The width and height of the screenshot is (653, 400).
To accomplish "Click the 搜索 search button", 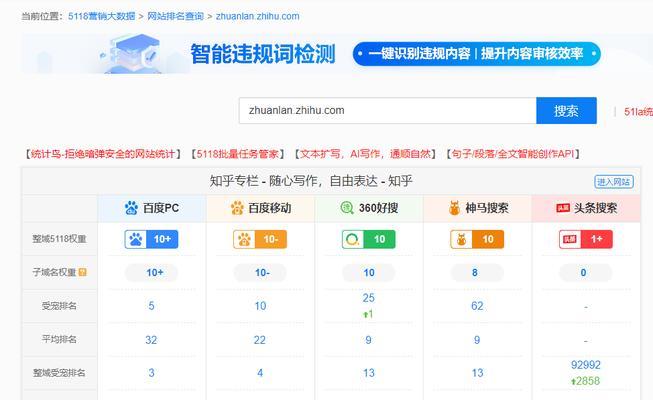I will click(566, 110).
